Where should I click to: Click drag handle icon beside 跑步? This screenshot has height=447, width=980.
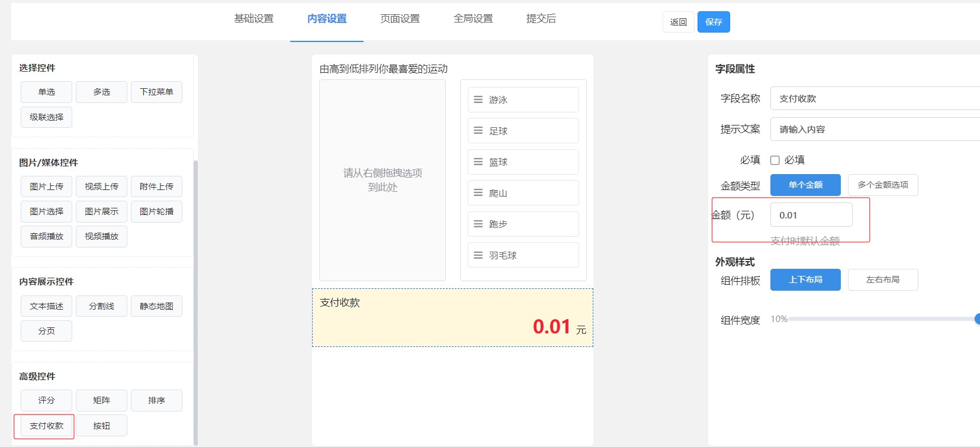coord(478,224)
